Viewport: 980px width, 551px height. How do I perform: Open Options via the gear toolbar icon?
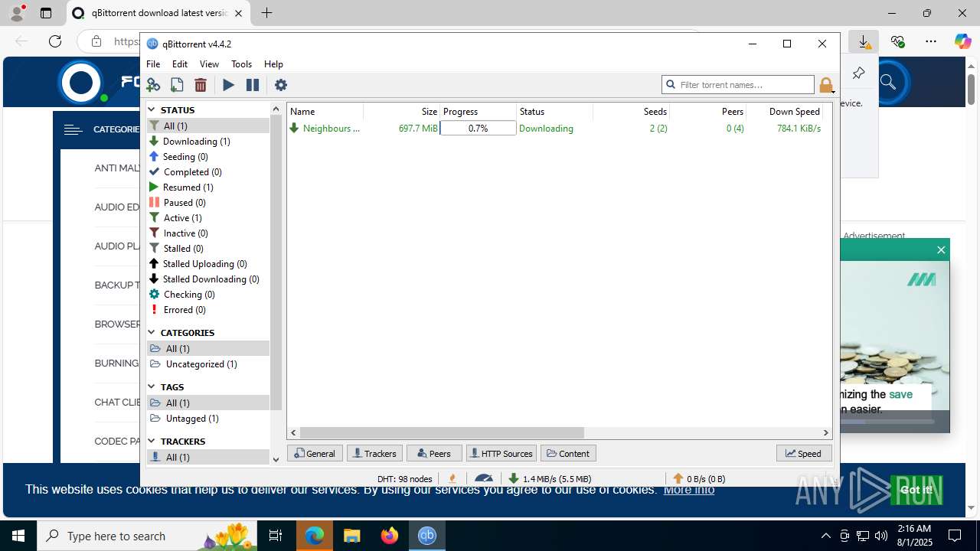coord(281,85)
